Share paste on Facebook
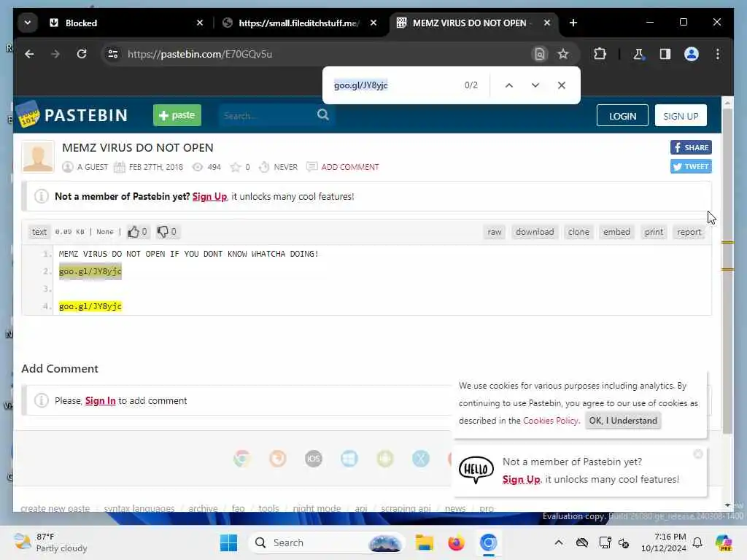The image size is (747, 560). (x=691, y=147)
